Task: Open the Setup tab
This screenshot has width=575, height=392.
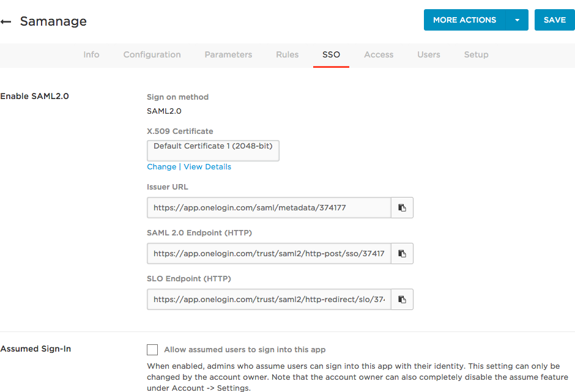Action: [476, 54]
